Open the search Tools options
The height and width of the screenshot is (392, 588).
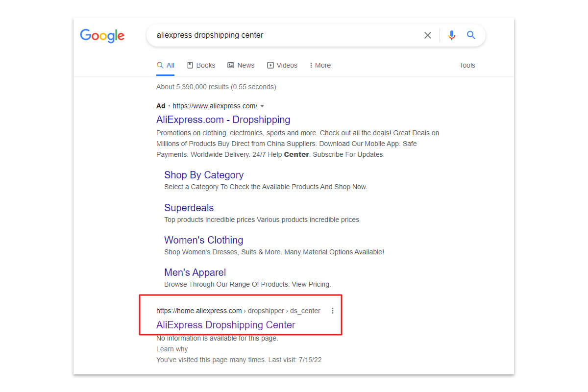467,65
